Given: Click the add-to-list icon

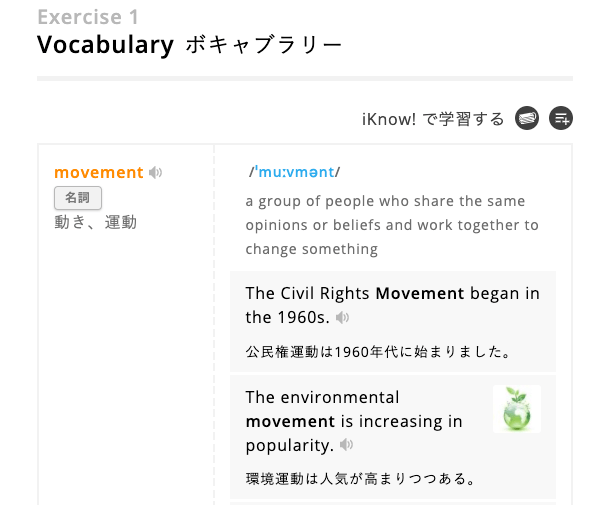Looking at the screenshot, I should pos(561,119).
